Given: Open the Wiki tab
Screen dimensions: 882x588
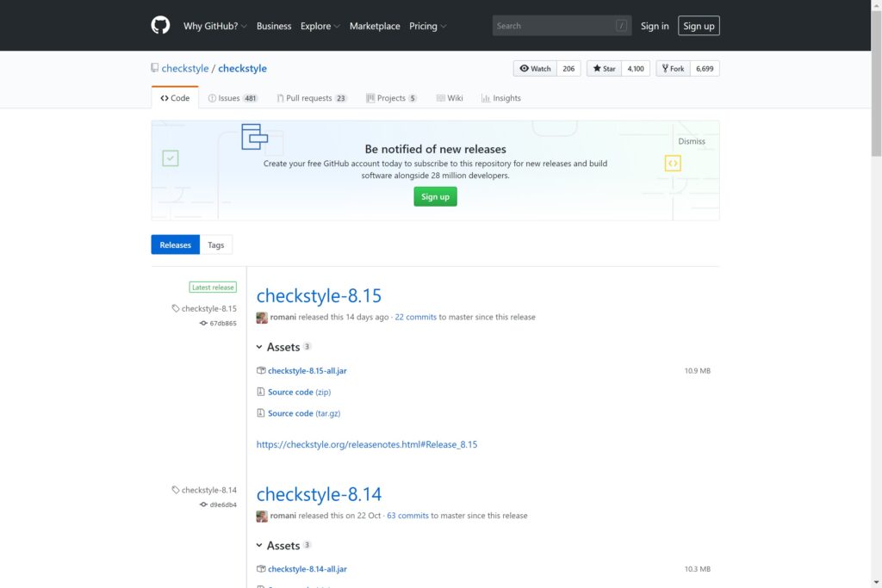Looking at the screenshot, I should [450, 98].
